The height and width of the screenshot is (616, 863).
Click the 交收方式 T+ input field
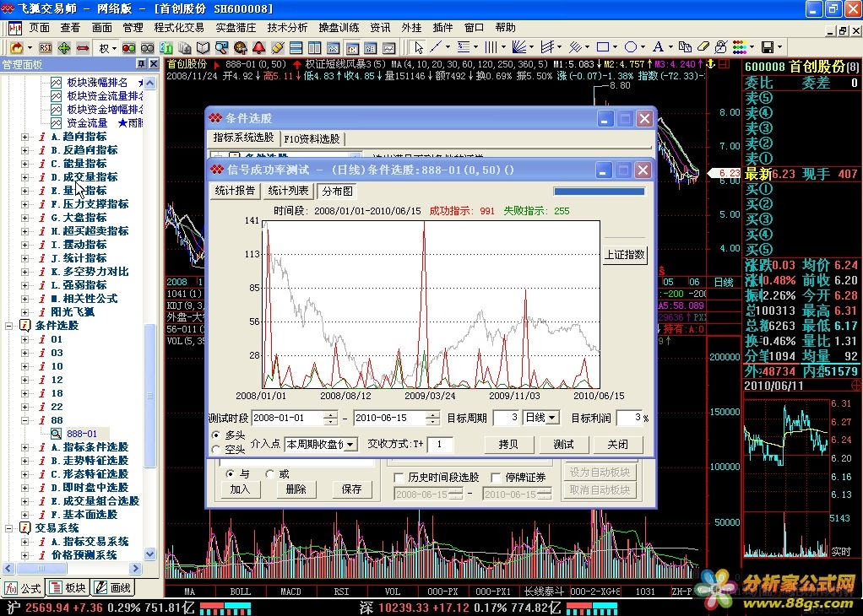click(x=440, y=444)
